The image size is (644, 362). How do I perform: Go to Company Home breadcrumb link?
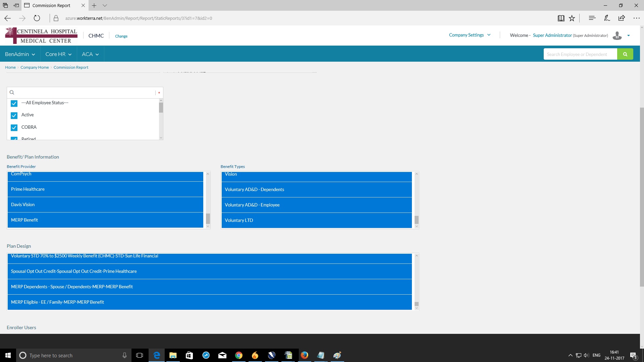tap(35, 67)
